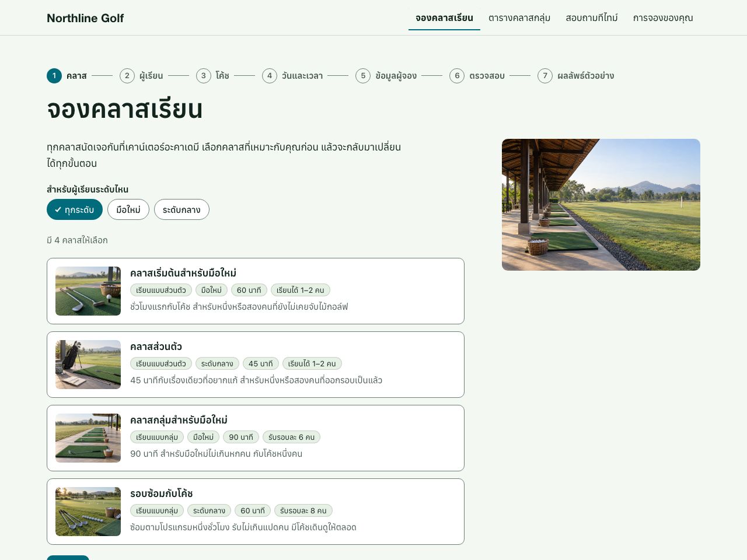This screenshot has width=747, height=560.
Task: Click the 60 นาที tag on beginner class
Action: 249,290
